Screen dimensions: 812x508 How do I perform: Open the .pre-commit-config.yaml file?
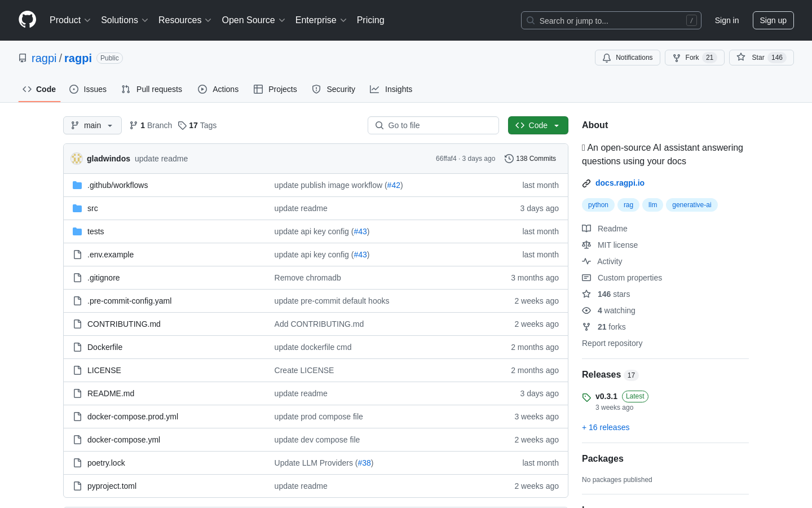click(x=129, y=301)
